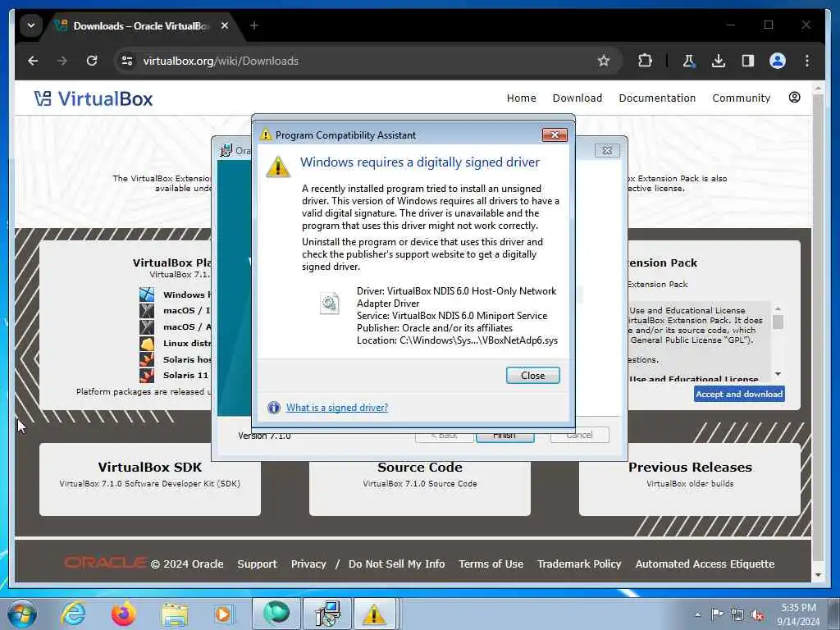
Task: Click the page vertical scrollbar down arrow
Action: point(818,575)
